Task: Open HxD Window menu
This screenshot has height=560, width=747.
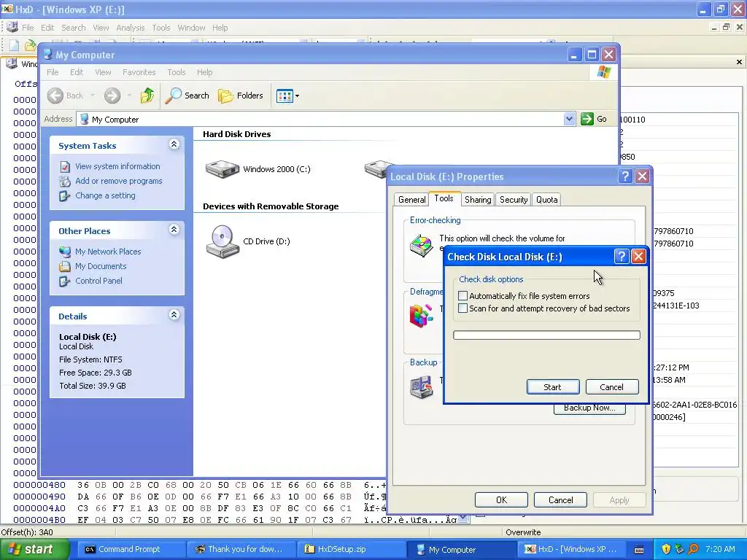Action: click(x=192, y=28)
